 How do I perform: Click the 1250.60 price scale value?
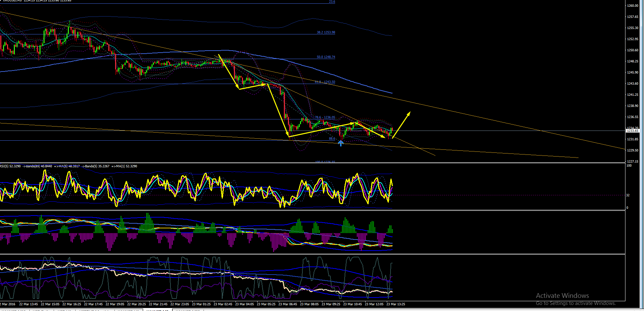633,50
